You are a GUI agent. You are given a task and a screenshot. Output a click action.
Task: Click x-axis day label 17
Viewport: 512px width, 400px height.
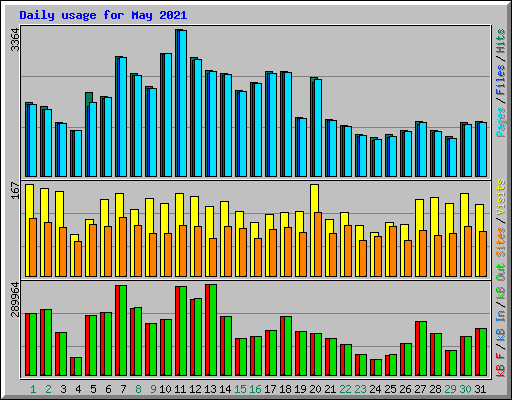coord(270,389)
